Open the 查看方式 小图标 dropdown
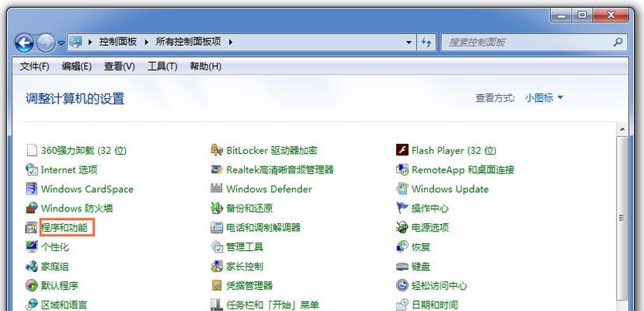This screenshot has height=311, width=644. click(x=544, y=98)
